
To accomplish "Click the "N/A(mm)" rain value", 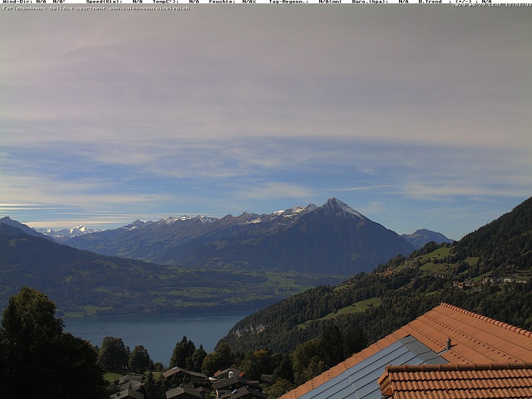I will [330, 2].
